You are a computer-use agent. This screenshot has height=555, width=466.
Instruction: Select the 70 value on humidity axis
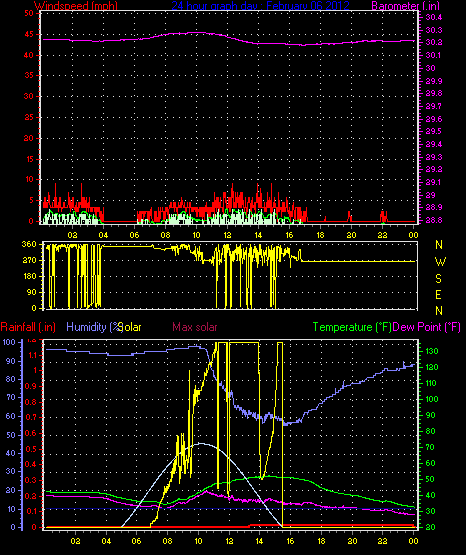[11, 397]
